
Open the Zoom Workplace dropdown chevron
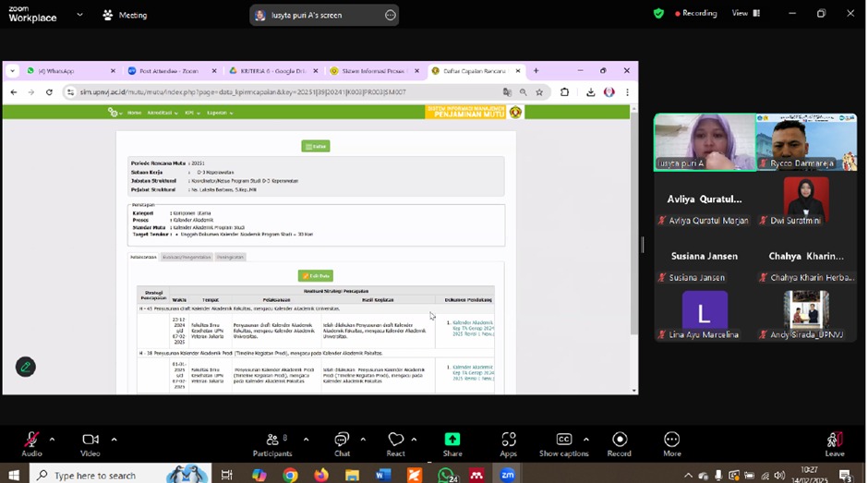[x=79, y=15]
